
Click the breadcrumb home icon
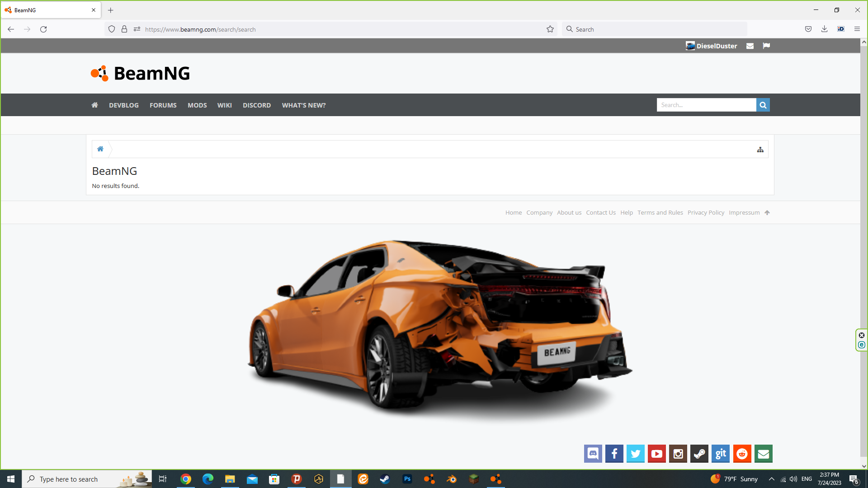point(100,149)
